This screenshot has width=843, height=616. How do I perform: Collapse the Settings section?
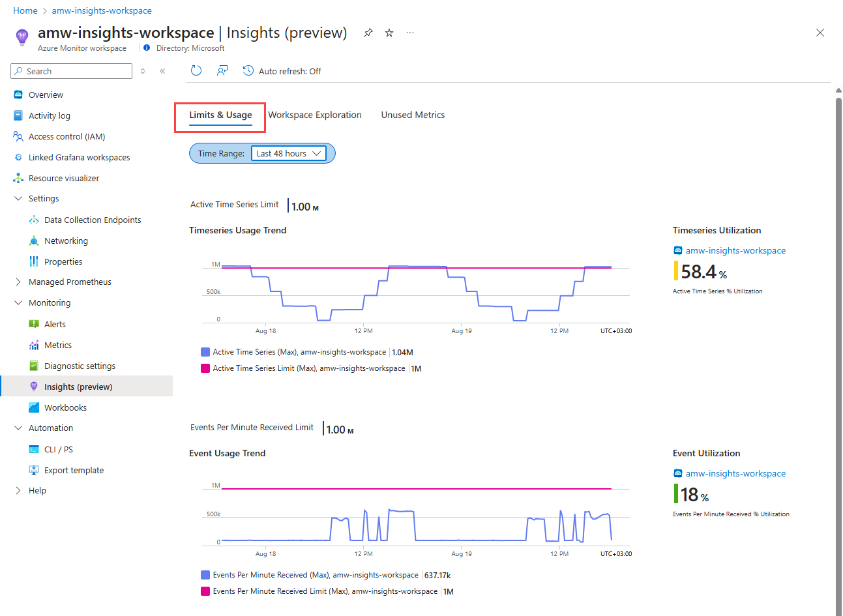(x=18, y=198)
